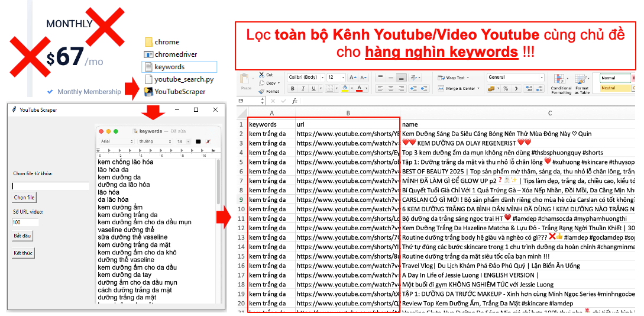
Task: Click the formula cancel X icon
Action: [273, 101]
